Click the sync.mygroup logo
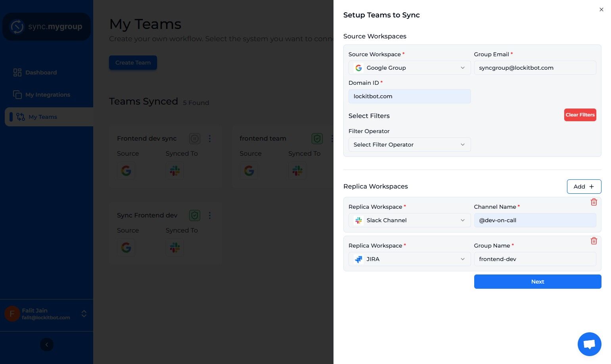 tap(46, 27)
